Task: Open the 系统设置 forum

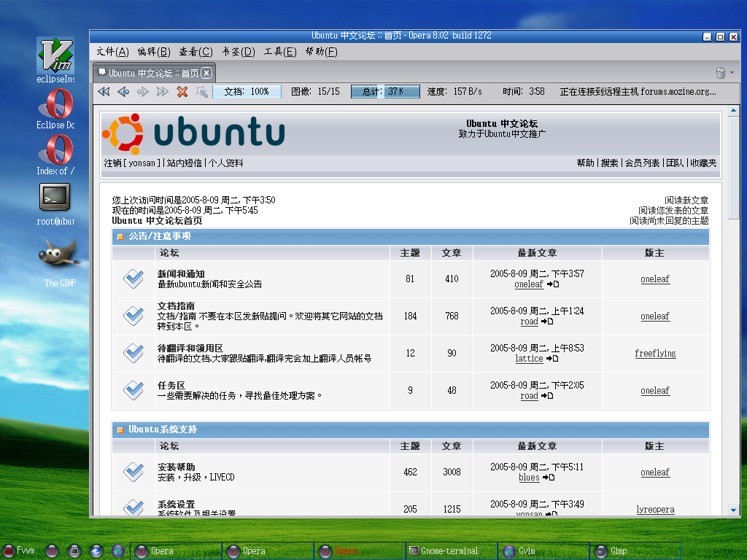Action: coord(177,505)
